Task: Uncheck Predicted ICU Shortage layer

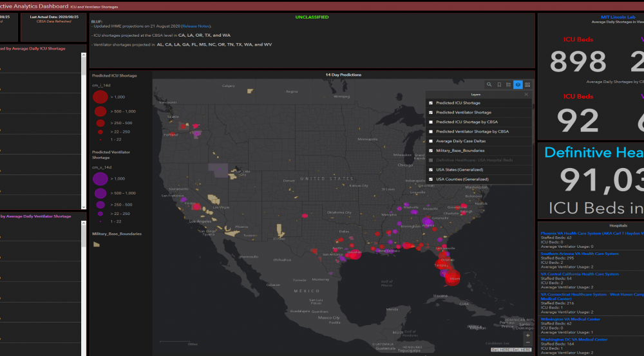Action: click(x=431, y=103)
